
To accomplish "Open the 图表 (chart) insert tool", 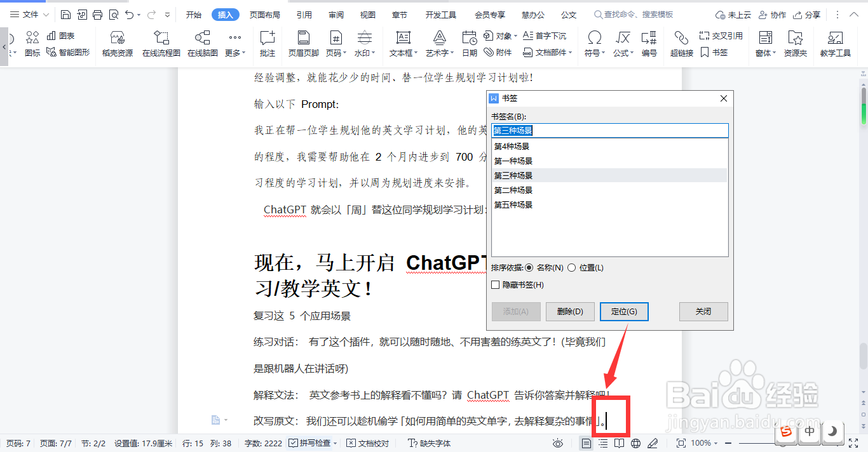I will 61,36.
